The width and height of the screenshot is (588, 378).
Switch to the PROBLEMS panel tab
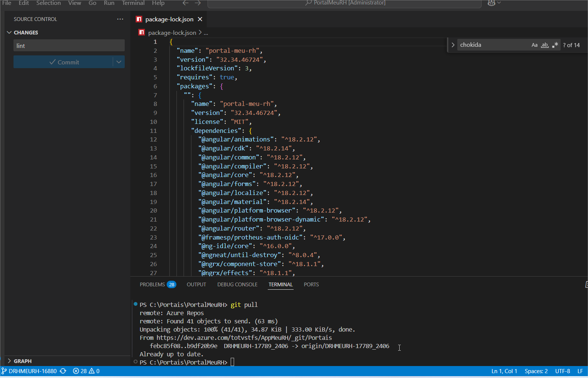158,284
